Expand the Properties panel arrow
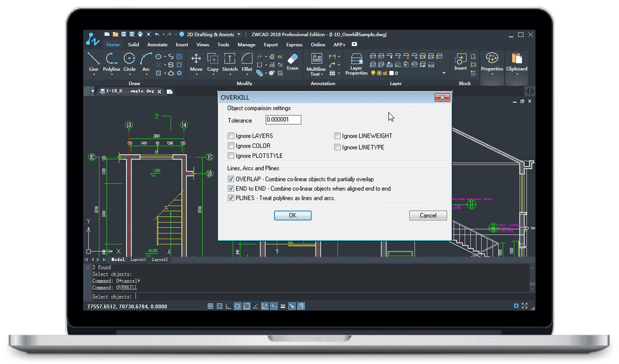This screenshot has height=364, width=619. (492, 74)
